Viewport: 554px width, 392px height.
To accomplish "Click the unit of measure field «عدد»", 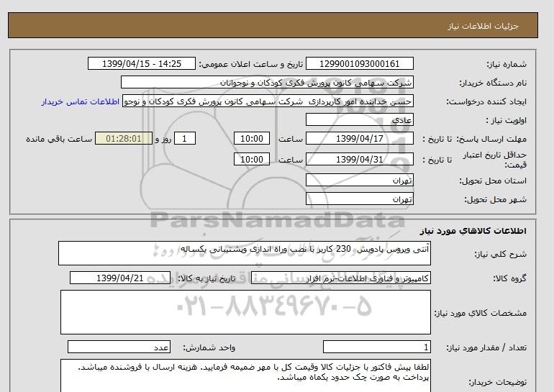I will [x=119, y=347].
